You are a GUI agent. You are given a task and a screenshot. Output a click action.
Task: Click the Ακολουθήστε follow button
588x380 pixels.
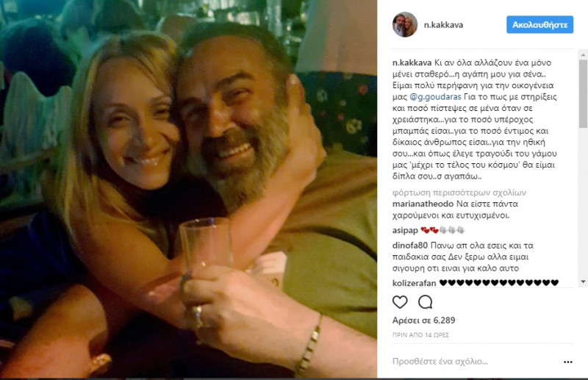pos(539,25)
